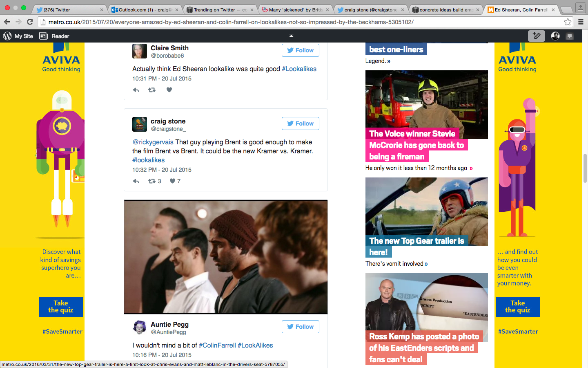This screenshot has width=588, height=368.
Task: Switch to craig stone (@craigstone tab
Action: [x=371, y=10]
